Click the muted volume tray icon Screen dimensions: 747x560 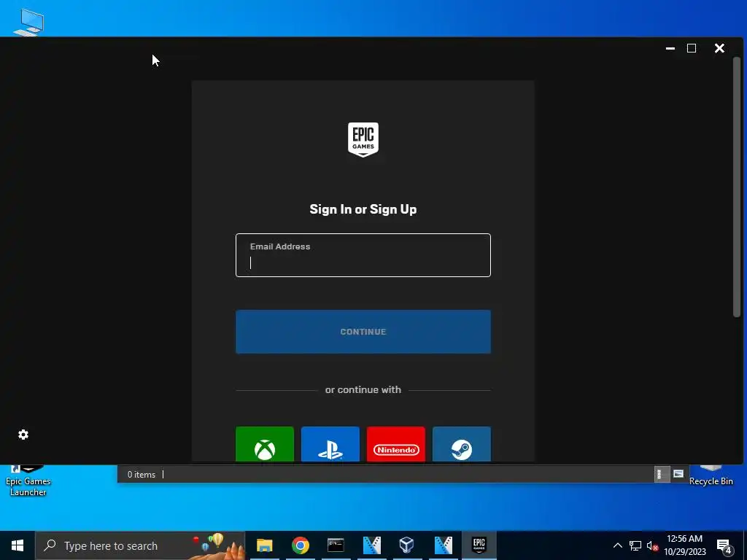652,545
